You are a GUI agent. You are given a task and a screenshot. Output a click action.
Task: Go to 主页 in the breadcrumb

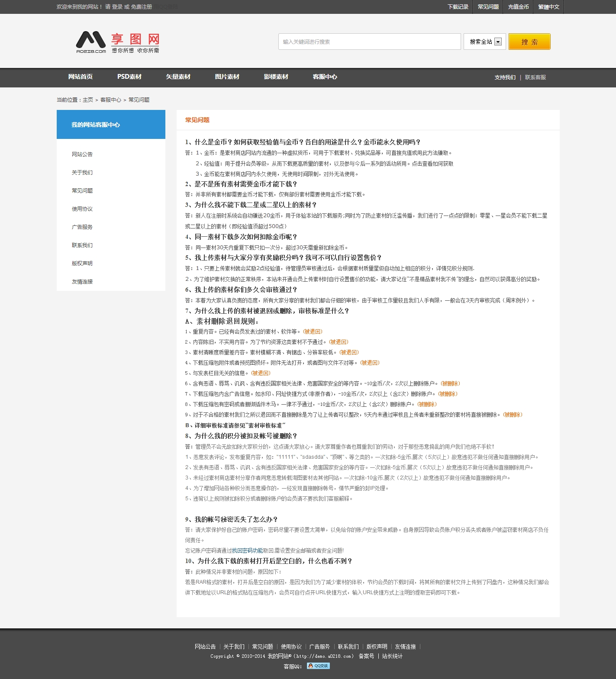coord(88,100)
